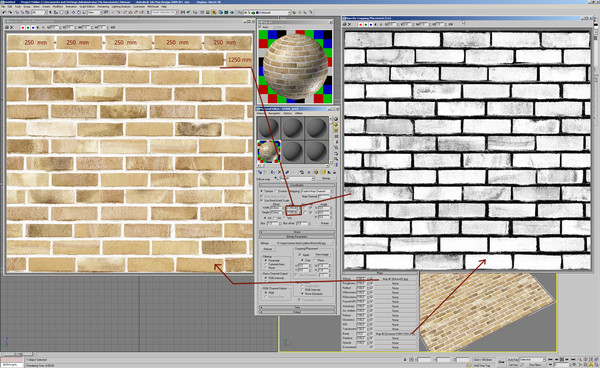Click clear X icon in left cropping window

click(x=12, y=28)
